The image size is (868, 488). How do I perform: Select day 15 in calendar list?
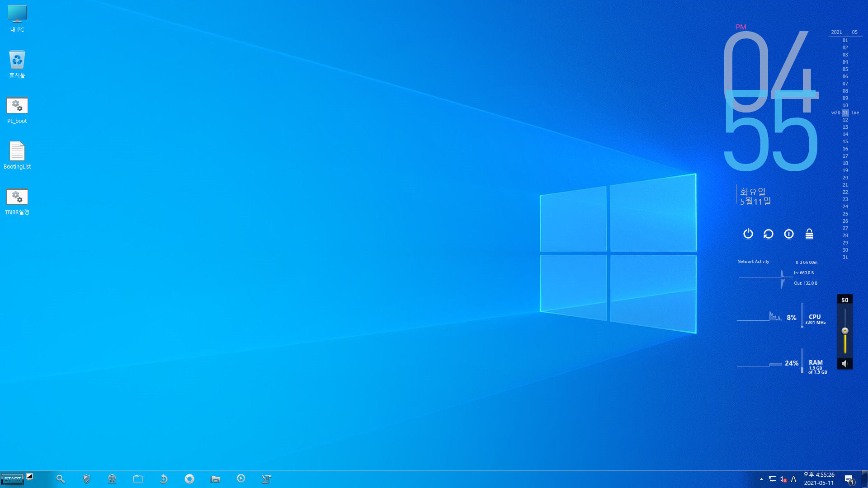845,141
